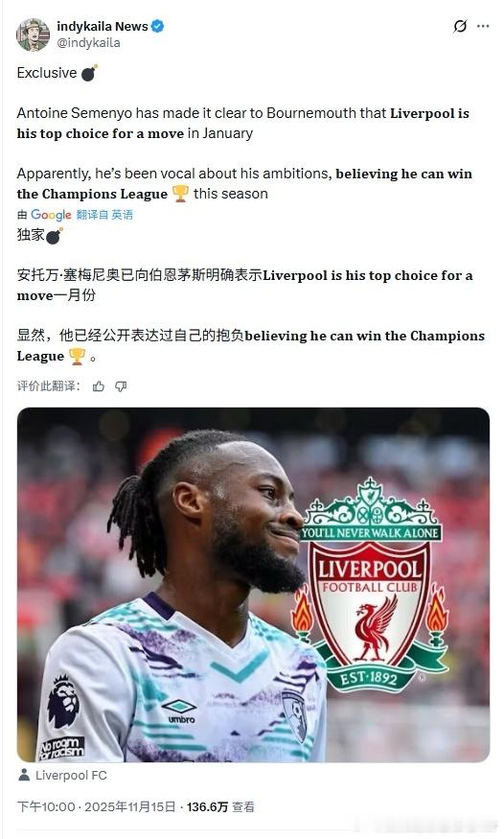Open the Semenyo Liverpool image
504x839 pixels.
pyautogui.click(x=253, y=585)
